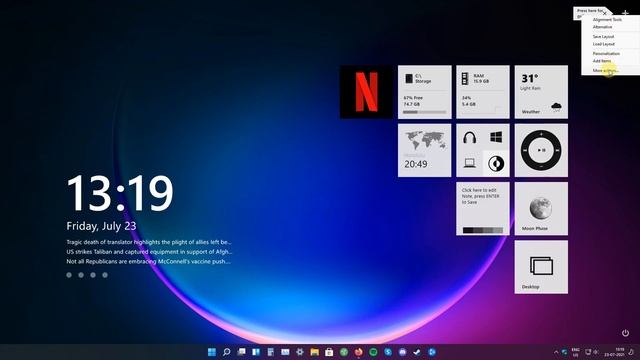This screenshot has height=360, width=640.
Task: Open File Explorer from the taskbar
Action: [315, 352]
